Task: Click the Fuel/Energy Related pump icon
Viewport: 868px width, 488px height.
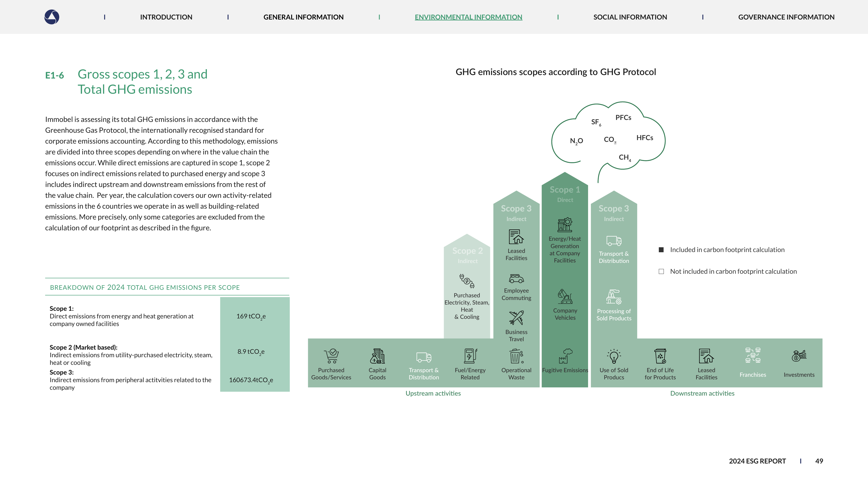Action: (470, 356)
